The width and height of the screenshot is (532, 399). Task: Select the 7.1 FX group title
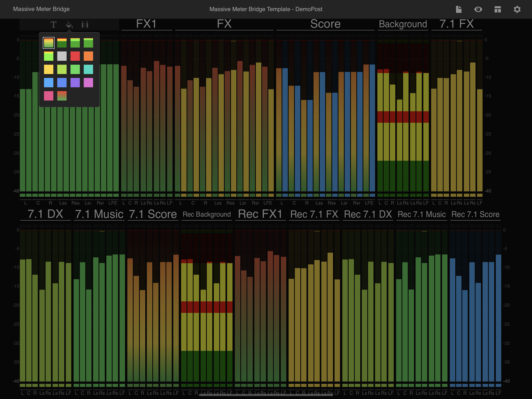[x=456, y=24]
